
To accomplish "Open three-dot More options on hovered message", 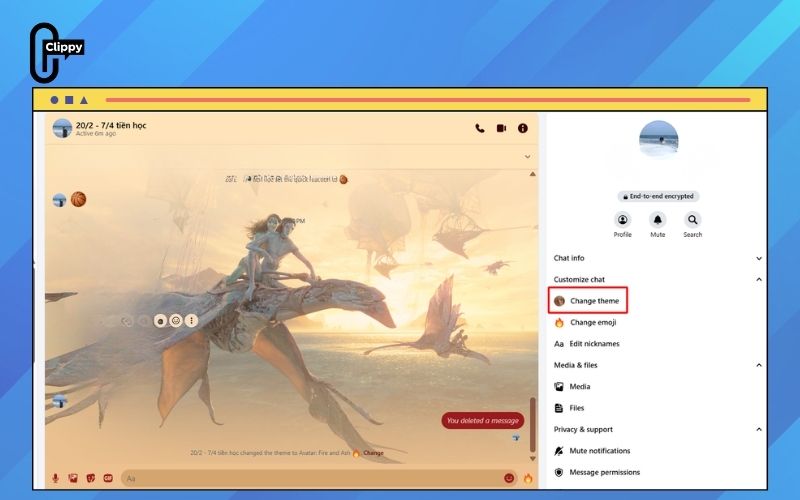I will coord(191,320).
